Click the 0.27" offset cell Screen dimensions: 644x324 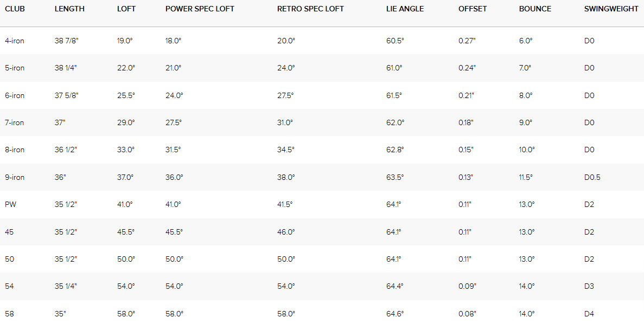467,41
